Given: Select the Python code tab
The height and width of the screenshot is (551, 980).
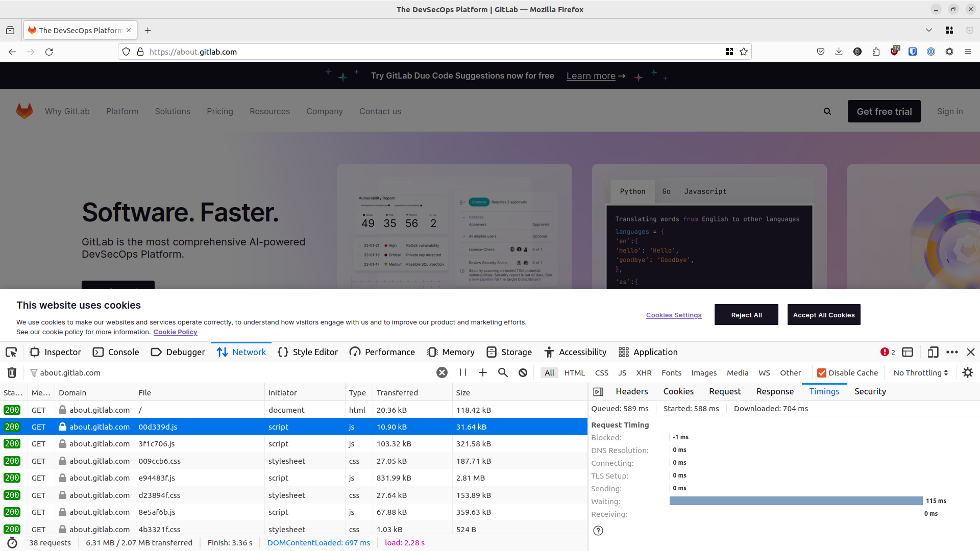Looking at the screenshot, I should point(632,191).
